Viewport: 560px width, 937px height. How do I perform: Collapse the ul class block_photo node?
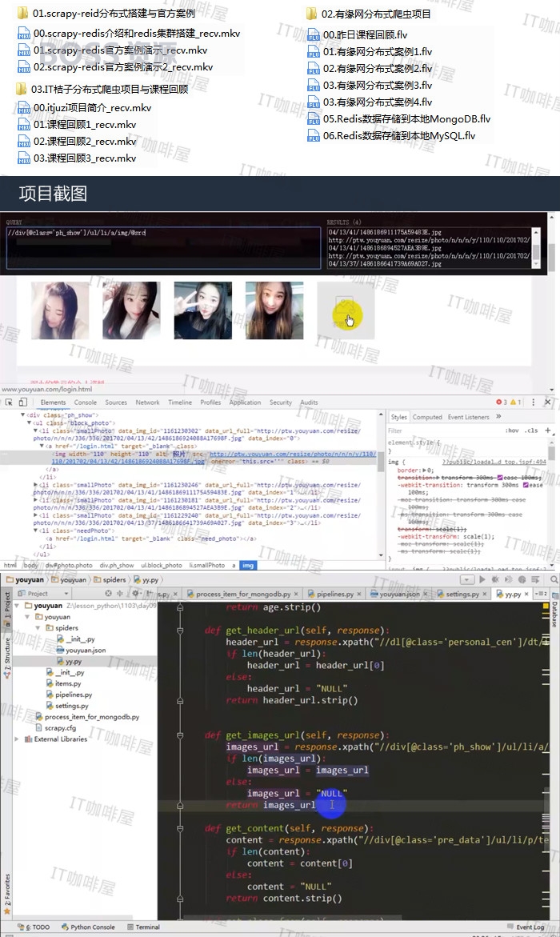pyautogui.click(x=28, y=422)
